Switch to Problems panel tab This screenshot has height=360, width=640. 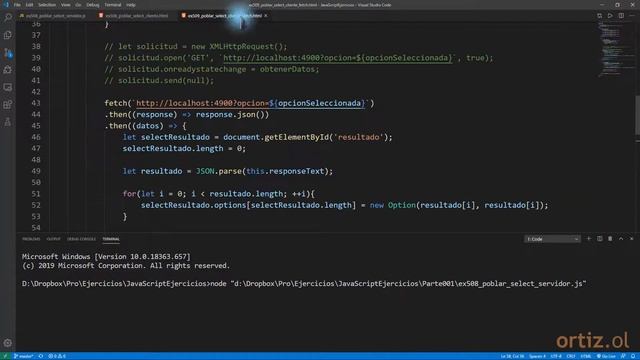coord(31,239)
